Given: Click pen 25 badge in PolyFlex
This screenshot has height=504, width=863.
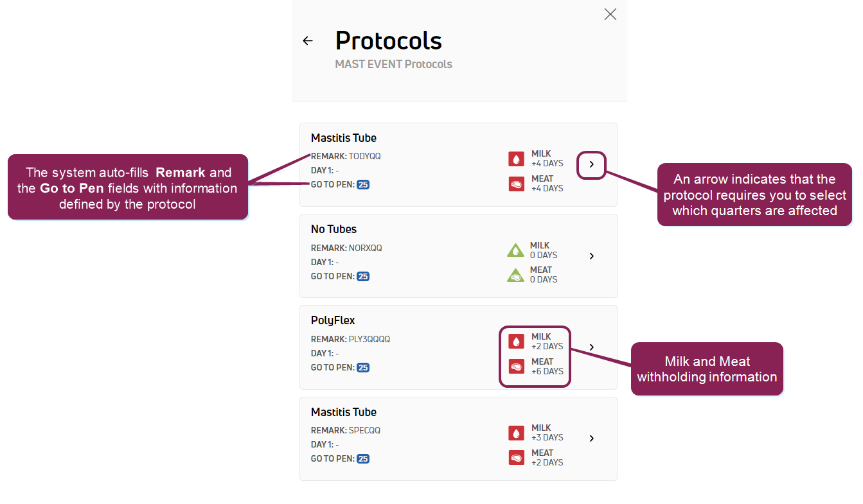Looking at the screenshot, I should pyautogui.click(x=363, y=368).
